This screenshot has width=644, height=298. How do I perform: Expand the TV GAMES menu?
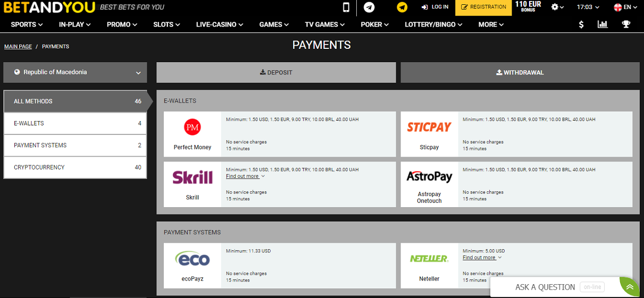point(325,24)
